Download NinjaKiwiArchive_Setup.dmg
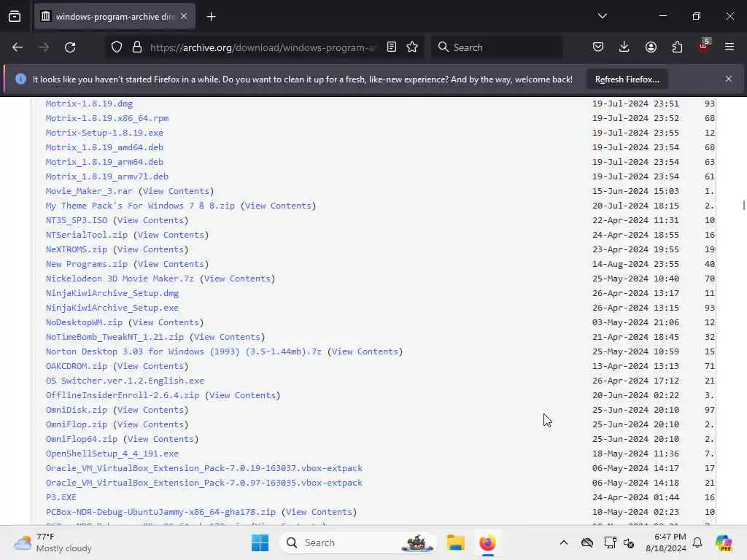747x560 pixels. point(112,293)
